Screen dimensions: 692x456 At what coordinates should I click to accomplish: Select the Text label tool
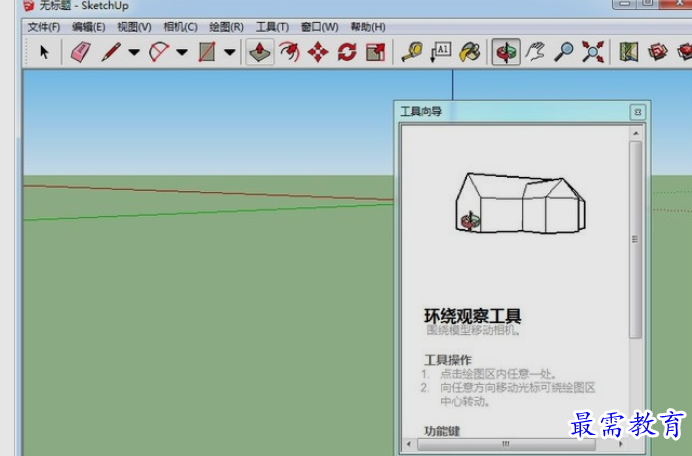click(441, 52)
